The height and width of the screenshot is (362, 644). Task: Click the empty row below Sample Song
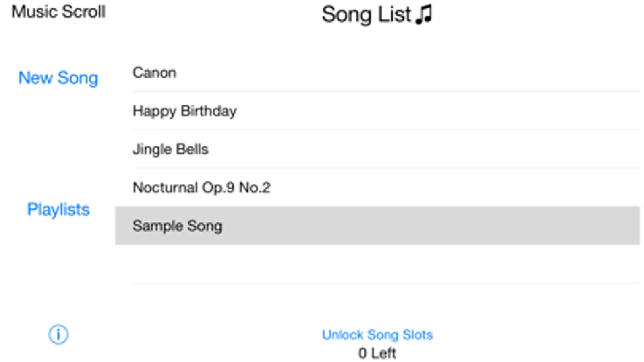tap(377, 264)
